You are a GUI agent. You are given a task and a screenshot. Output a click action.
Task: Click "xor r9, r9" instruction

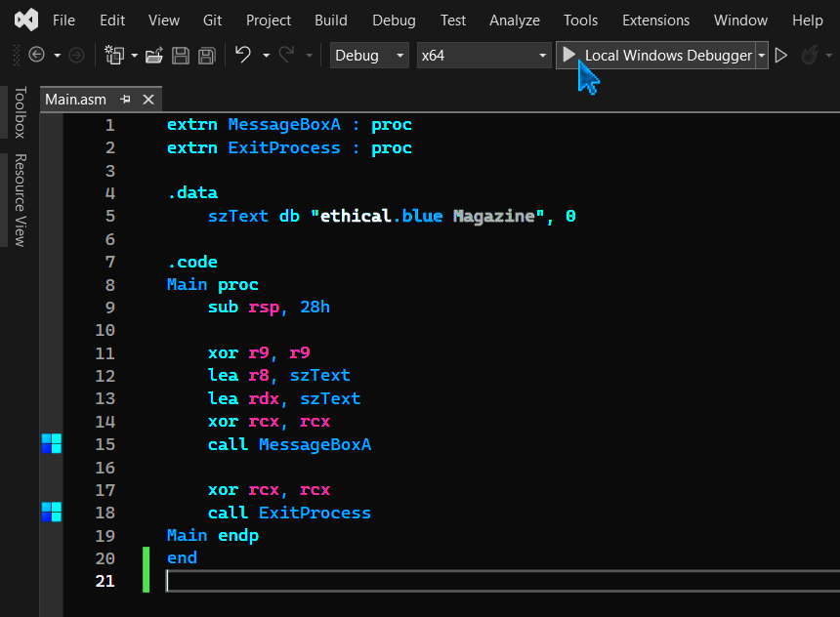coord(259,353)
